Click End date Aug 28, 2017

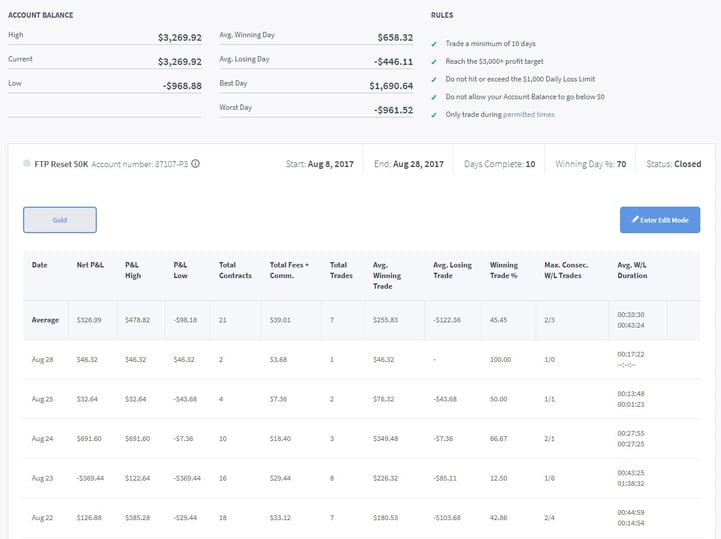pos(418,164)
